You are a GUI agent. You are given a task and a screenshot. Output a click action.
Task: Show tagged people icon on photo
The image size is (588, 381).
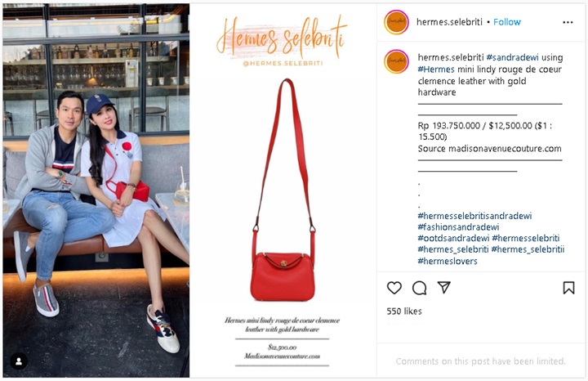click(x=19, y=362)
